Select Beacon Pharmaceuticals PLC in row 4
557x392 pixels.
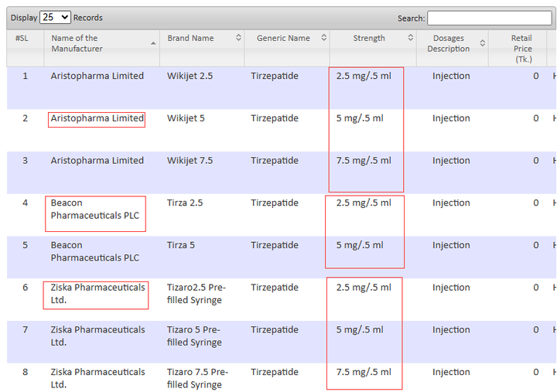tap(95, 209)
